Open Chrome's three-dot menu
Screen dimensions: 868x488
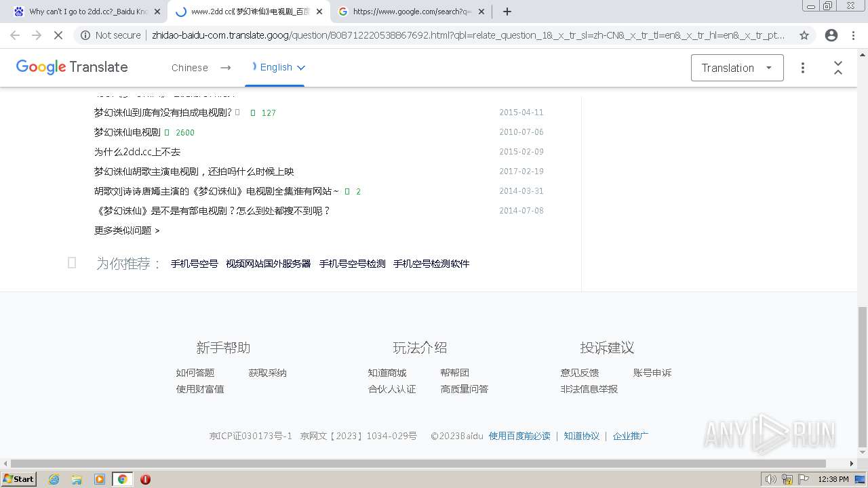853,35
